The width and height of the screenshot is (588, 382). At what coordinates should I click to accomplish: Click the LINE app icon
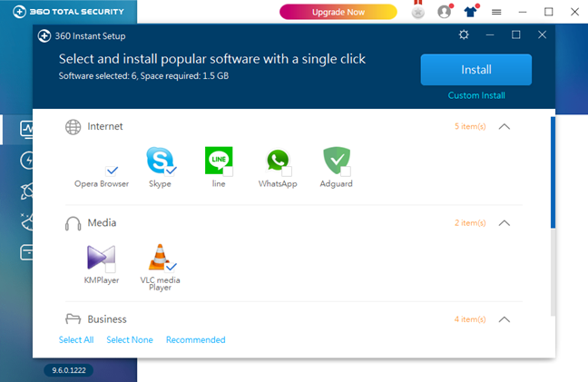click(219, 161)
